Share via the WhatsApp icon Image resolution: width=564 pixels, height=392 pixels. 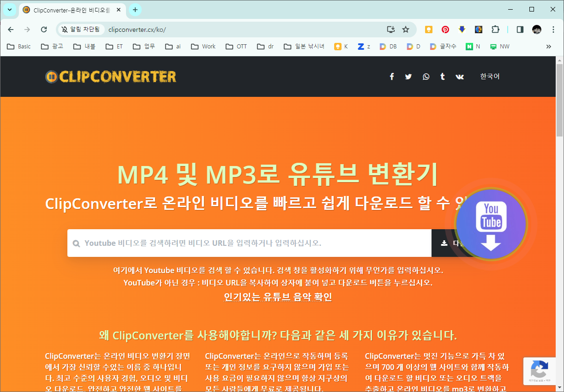point(426,77)
